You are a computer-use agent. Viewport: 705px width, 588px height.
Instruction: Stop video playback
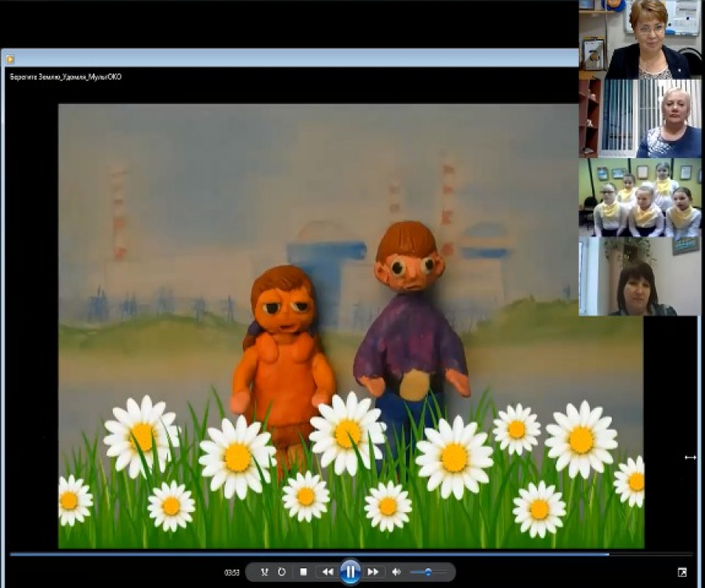click(303, 572)
